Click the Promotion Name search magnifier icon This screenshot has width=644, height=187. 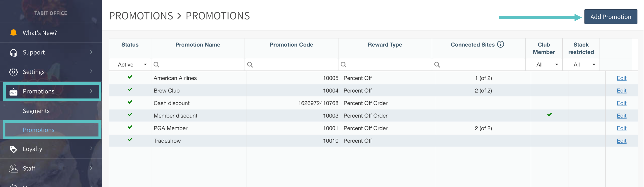point(157,65)
